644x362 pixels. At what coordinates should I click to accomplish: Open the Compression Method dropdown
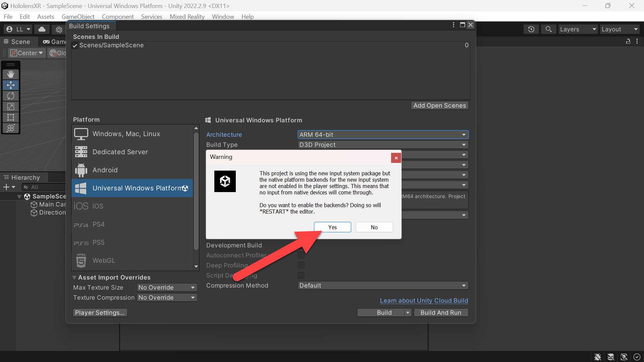pos(383,286)
